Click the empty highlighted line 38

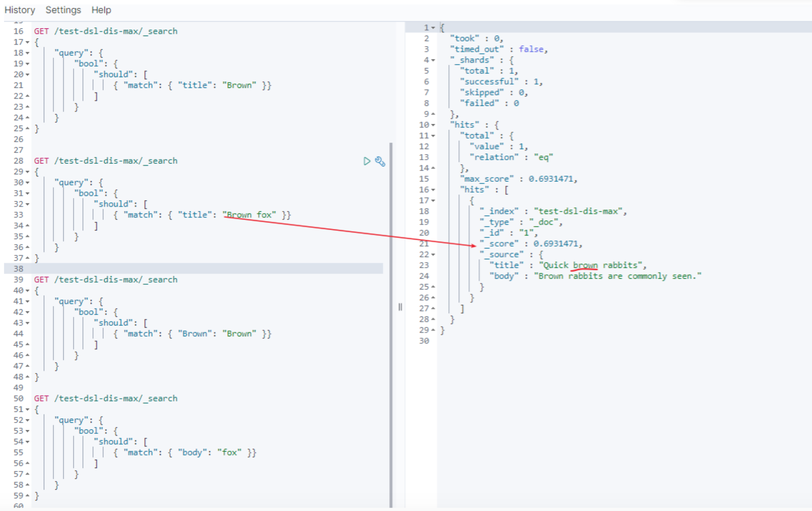coord(193,269)
